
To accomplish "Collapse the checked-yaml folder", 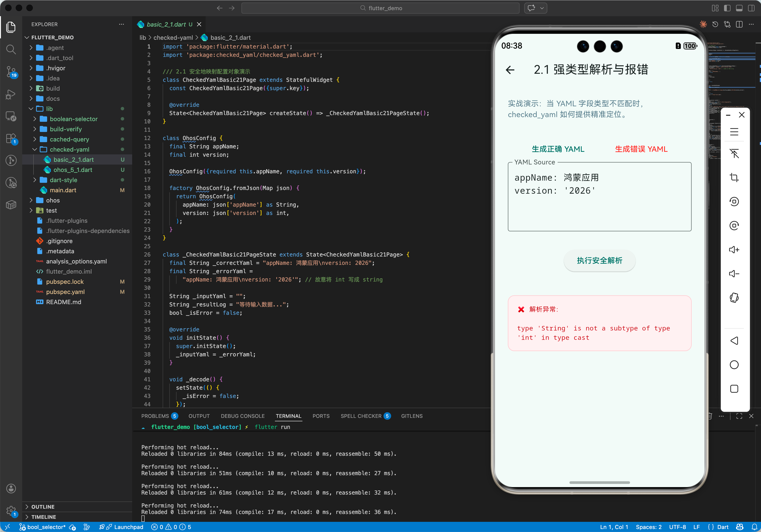I will click(69, 150).
